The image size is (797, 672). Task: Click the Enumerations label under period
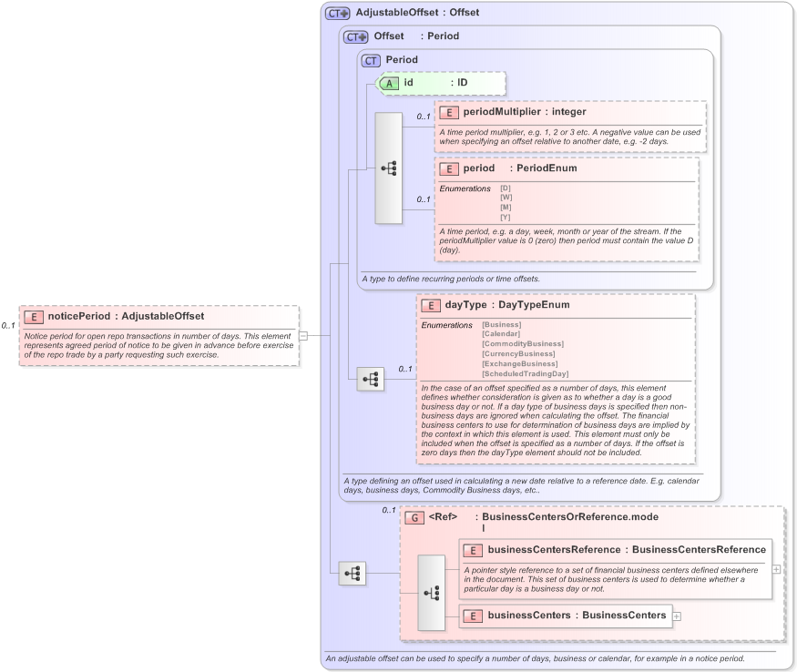point(465,188)
